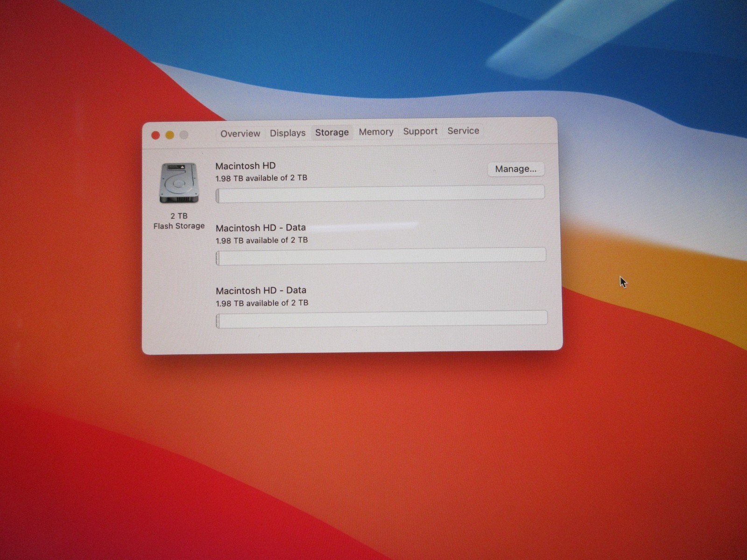Close the About This Mac window
This screenshot has width=747, height=560.
click(155, 135)
